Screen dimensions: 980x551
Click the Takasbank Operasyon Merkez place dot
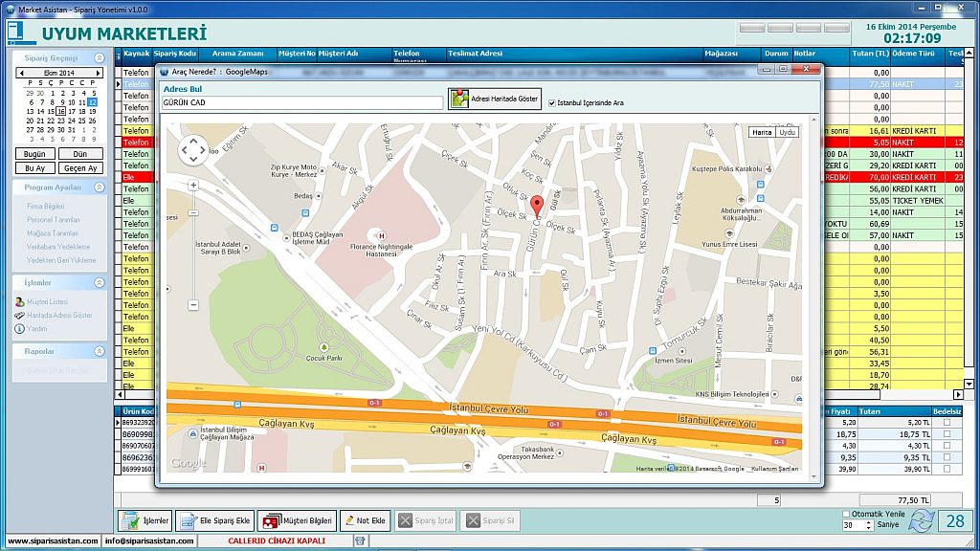tap(559, 452)
